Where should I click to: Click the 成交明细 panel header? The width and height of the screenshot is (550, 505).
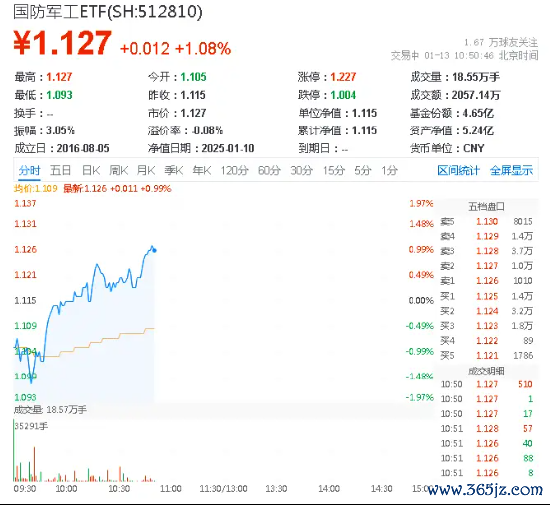point(486,371)
